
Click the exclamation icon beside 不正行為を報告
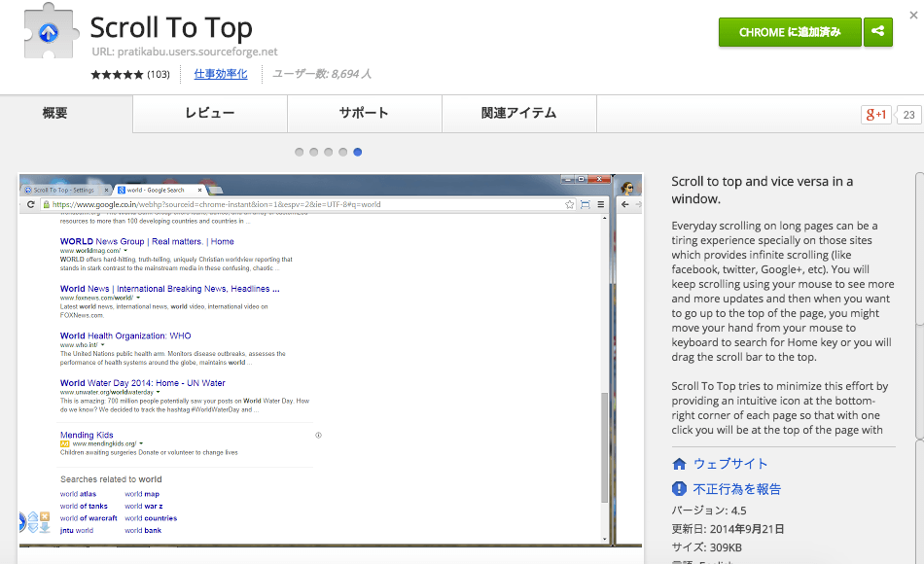pos(679,488)
